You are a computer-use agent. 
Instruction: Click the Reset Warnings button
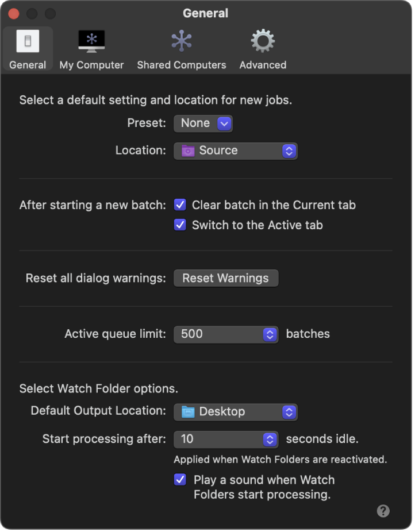pyautogui.click(x=225, y=277)
